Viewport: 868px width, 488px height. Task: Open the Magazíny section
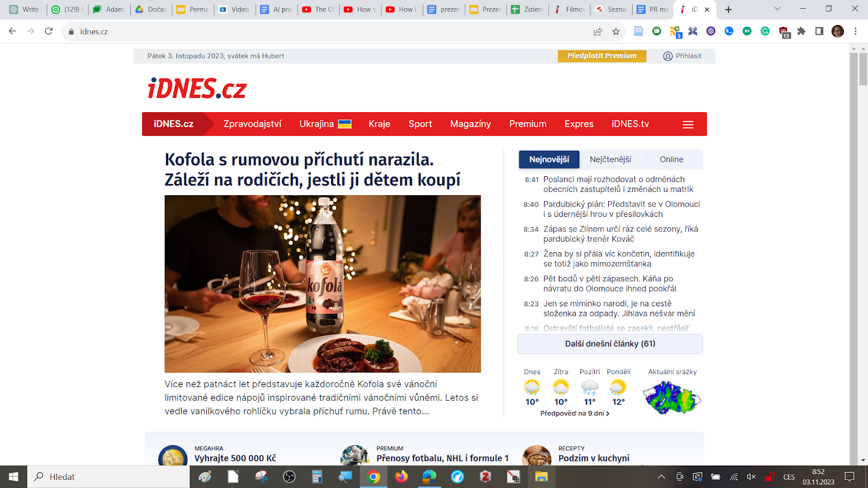[x=470, y=124]
